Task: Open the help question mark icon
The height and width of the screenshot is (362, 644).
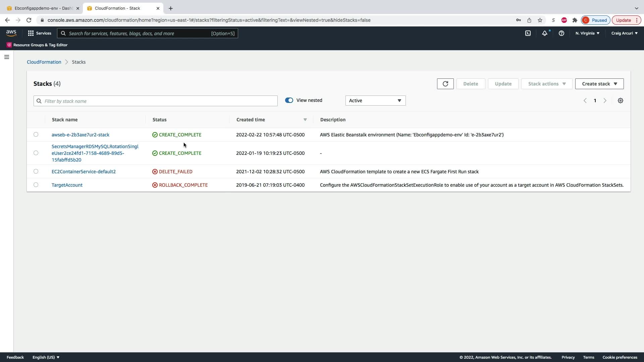Action: click(561, 33)
